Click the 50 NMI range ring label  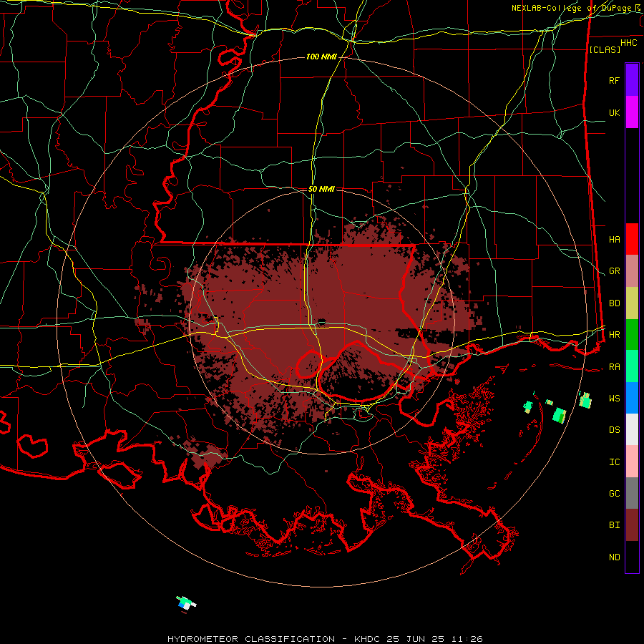321,189
